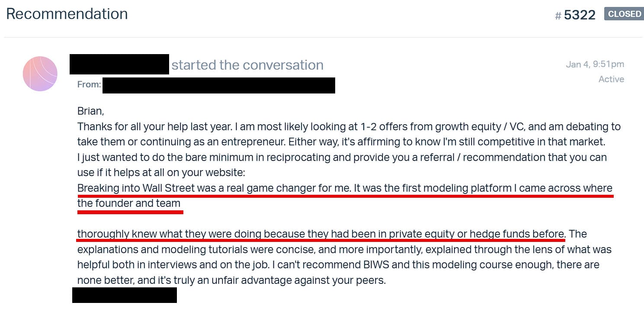This screenshot has width=644, height=309.
Task: Click the hash symbol before 5322
Action: (x=558, y=16)
